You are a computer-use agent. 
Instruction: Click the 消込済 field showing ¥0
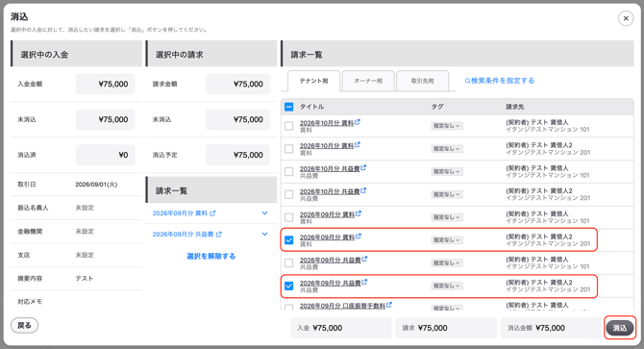coord(105,155)
